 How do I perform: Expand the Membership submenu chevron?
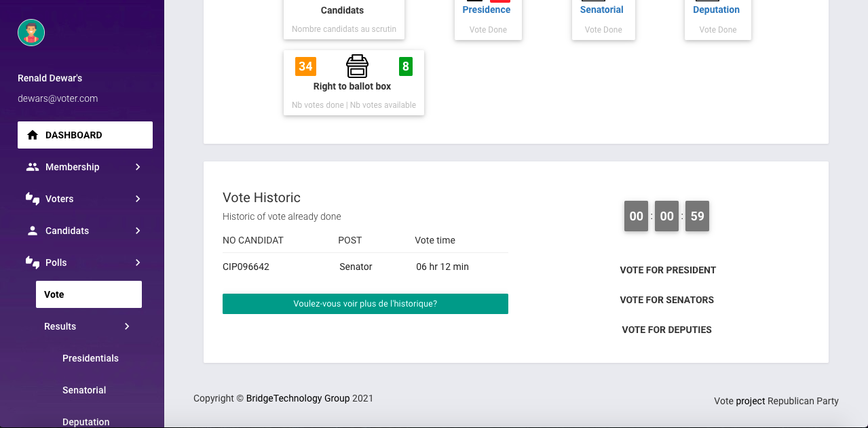(138, 167)
